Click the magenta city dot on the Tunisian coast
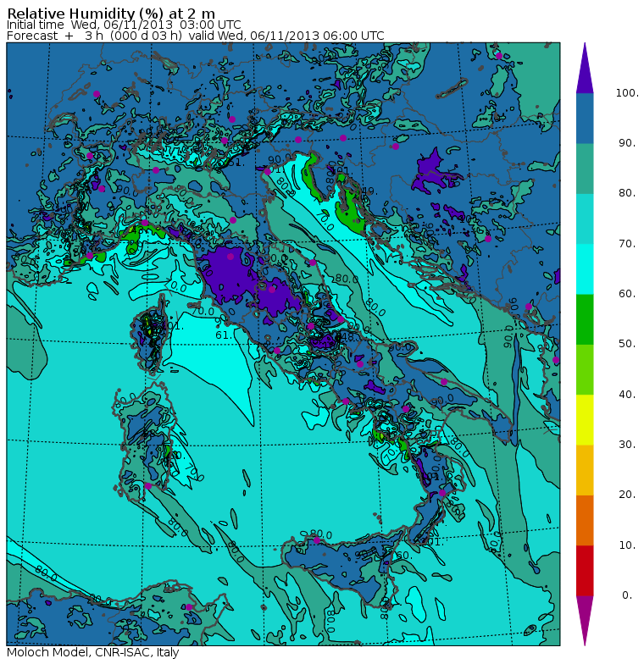The image size is (644, 664). (x=189, y=606)
